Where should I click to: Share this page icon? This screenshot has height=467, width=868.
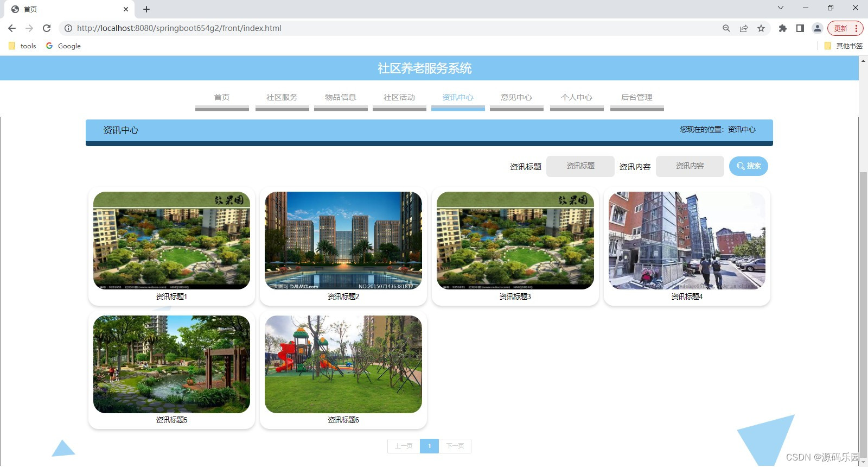coord(744,28)
